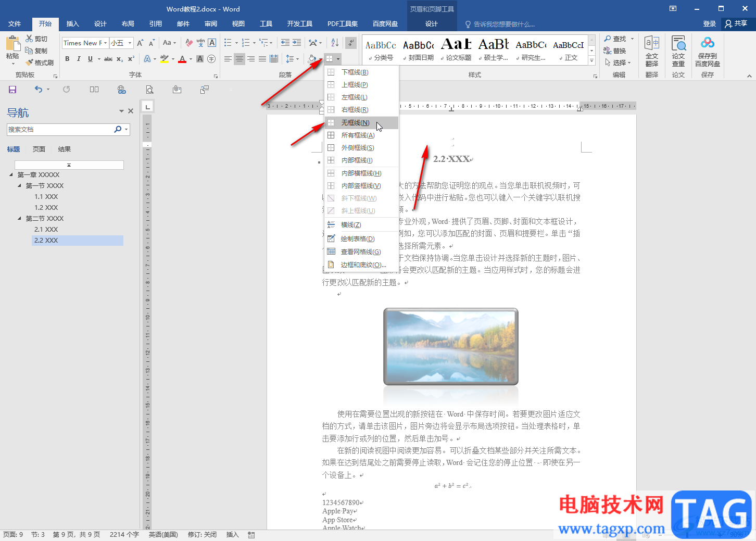Viewport: 756px width, 541px height.
Task: Click the search magnifier in navigation pane
Action: (118, 129)
